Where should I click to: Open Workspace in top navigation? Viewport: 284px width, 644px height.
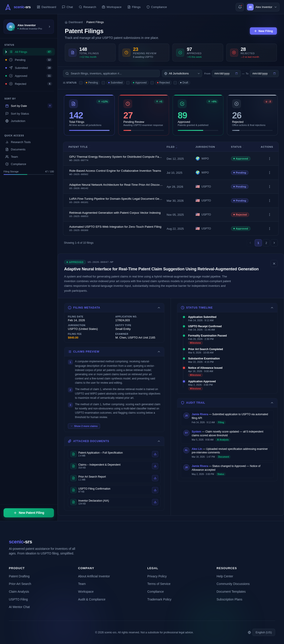point(112,7)
